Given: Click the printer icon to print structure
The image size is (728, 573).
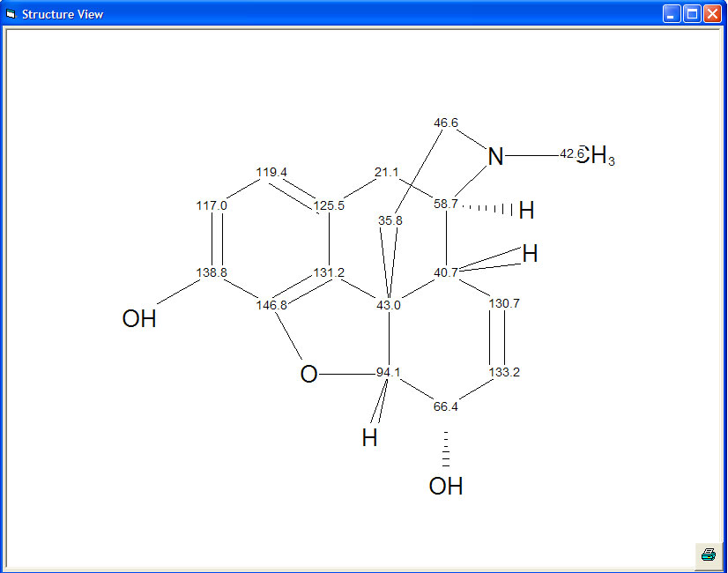Looking at the screenshot, I should tap(709, 554).
